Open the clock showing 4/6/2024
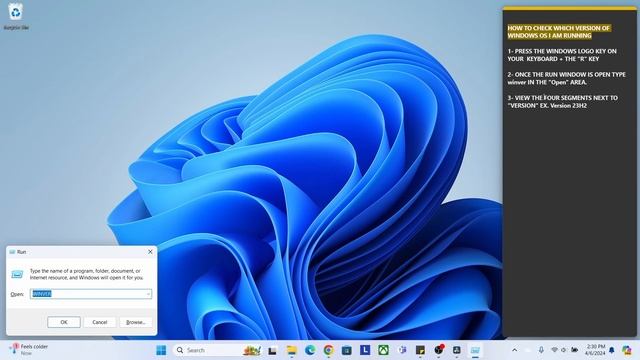The width and height of the screenshot is (640, 360). click(x=595, y=350)
